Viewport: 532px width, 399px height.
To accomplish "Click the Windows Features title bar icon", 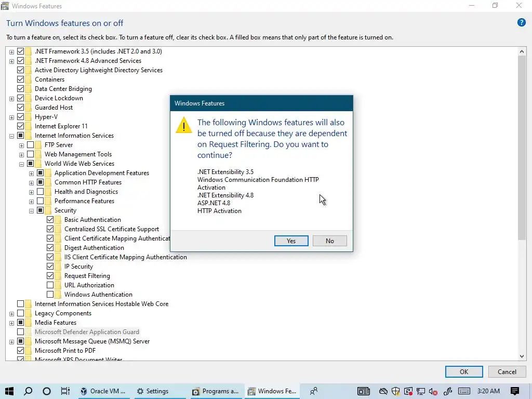I will (5, 6).
